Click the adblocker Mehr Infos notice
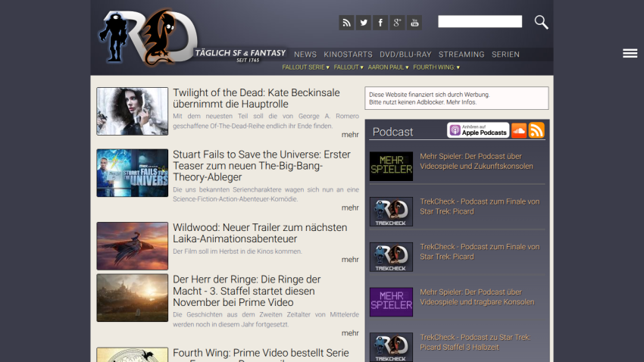This screenshot has height=362, width=644. (461, 102)
